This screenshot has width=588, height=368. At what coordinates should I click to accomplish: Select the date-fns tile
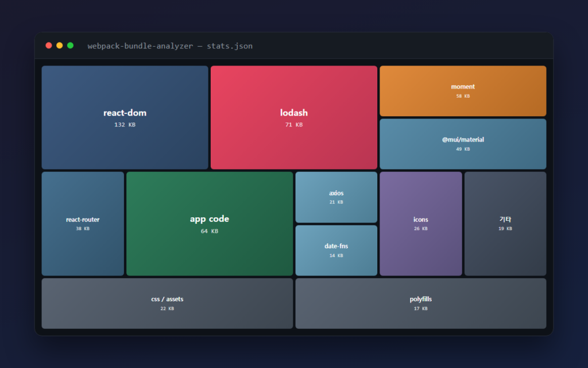(336, 251)
